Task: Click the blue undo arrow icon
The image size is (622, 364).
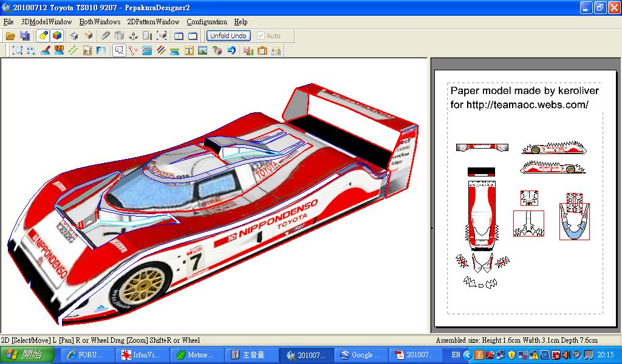Action: click(x=231, y=51)
